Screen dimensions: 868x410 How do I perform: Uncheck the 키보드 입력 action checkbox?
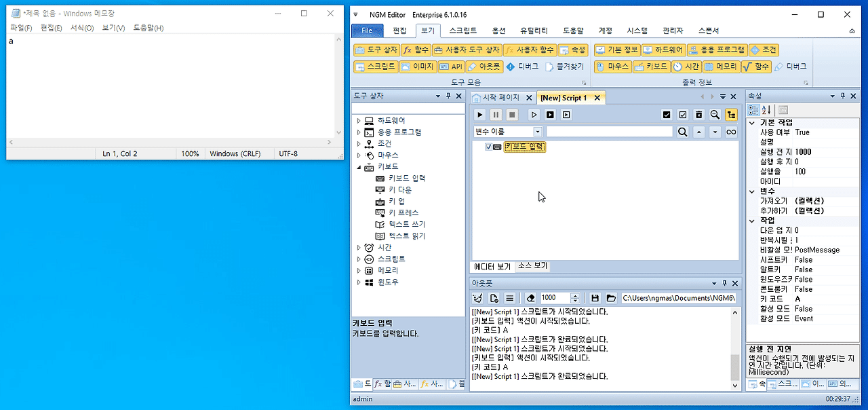(x=489, y=147)
